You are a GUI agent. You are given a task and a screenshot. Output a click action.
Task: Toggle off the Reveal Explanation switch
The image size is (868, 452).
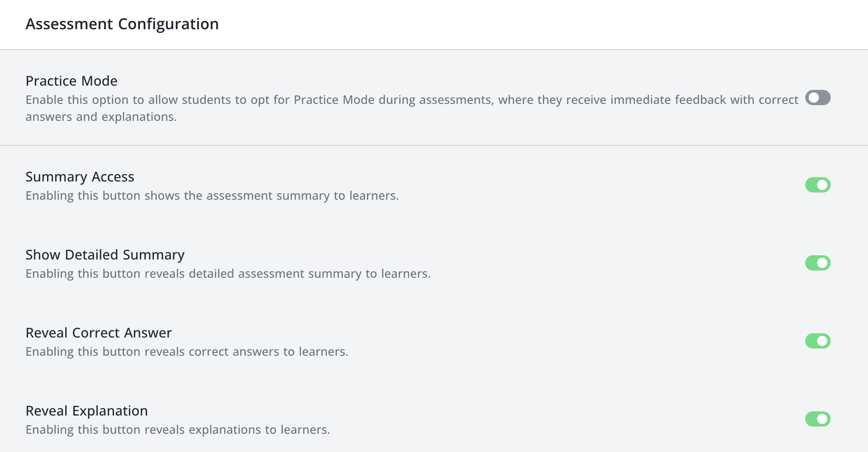tap(818, 419)
